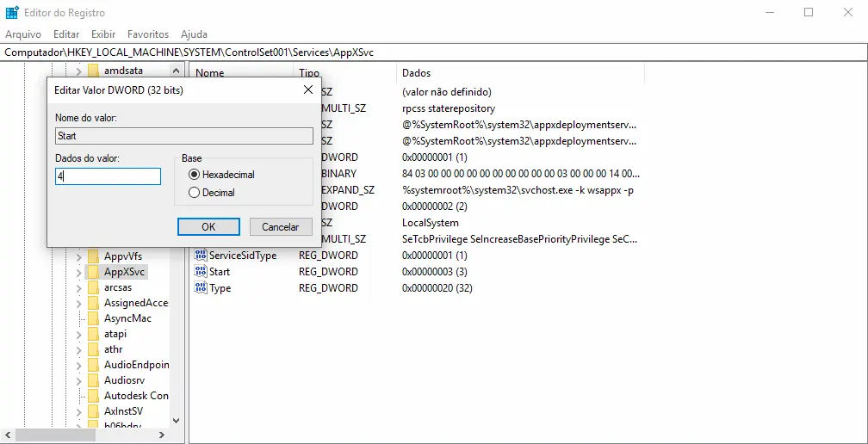Select the AppvVfs folder icon
The image size is (868, 444).
coord(93,256)
